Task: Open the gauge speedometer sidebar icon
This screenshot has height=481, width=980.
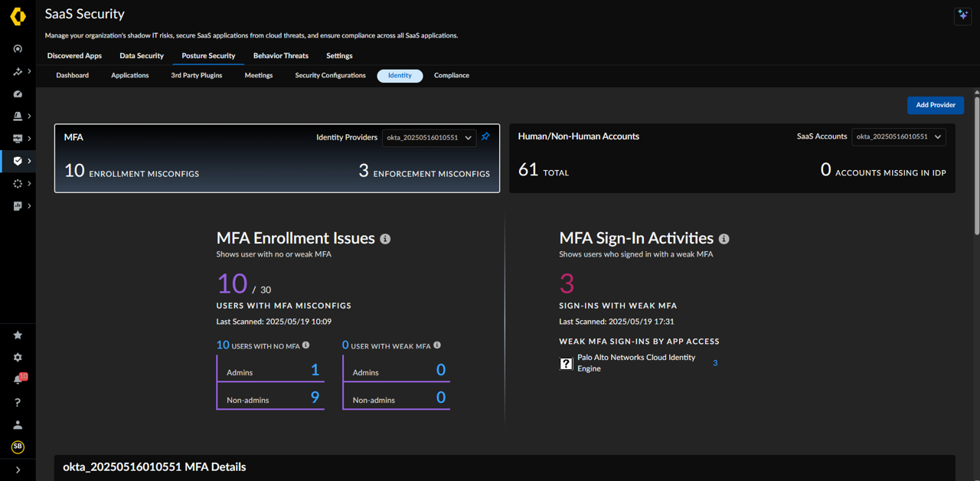Action: point(18,94)
